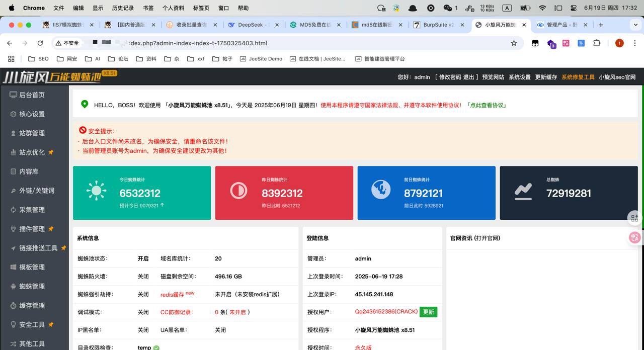This screenshot has width=644, height=350.
Task: Expand the 核心设置 sidebar section
Action: pyautogui.click(x=32, y=114)
